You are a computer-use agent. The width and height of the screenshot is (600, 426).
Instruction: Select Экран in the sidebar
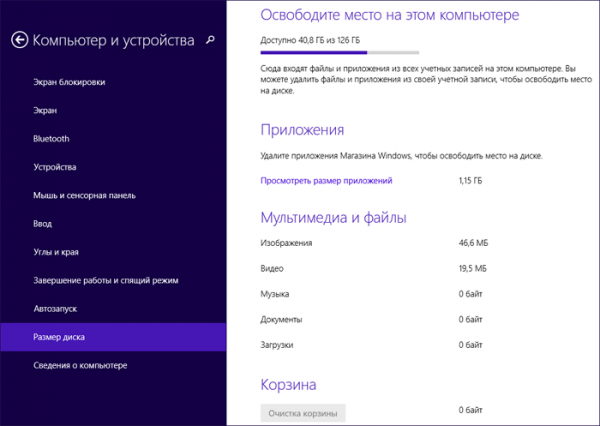click(45, 110)
